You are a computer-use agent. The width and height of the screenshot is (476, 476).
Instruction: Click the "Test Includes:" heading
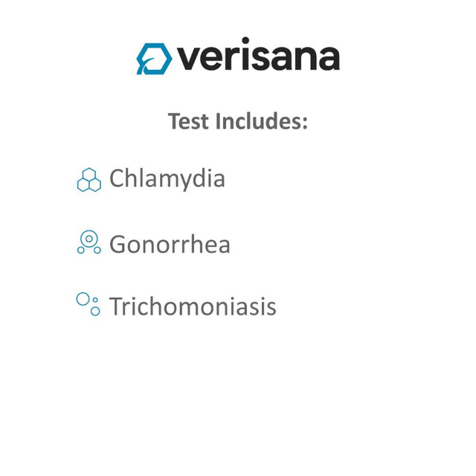(x=238, y=120)
